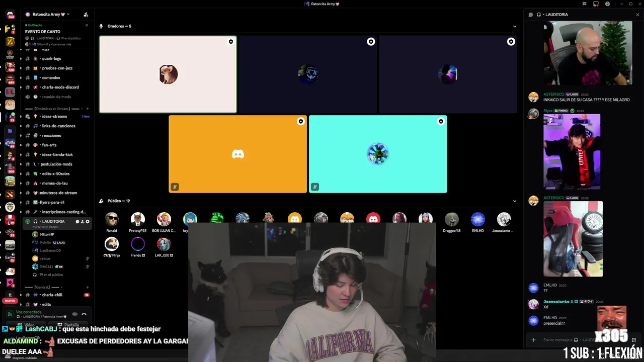Open LAUDITORIA channel settings gear
This screenshot has width=644, height=362.
(88, 221)
